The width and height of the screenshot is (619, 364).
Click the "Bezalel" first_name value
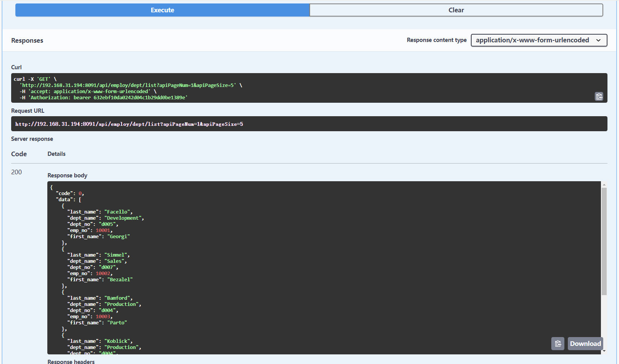click(x=120, y=279)
